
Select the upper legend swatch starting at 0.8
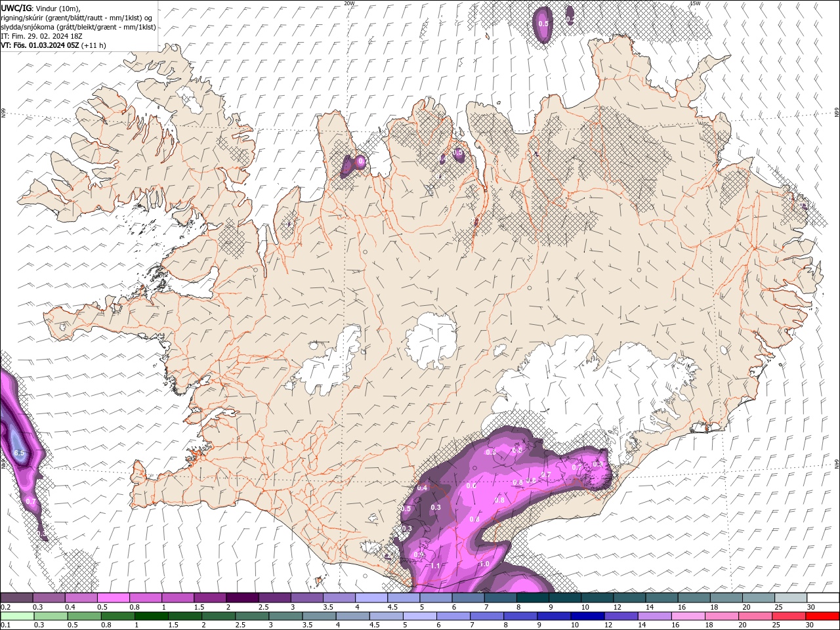tap(145, 598)
